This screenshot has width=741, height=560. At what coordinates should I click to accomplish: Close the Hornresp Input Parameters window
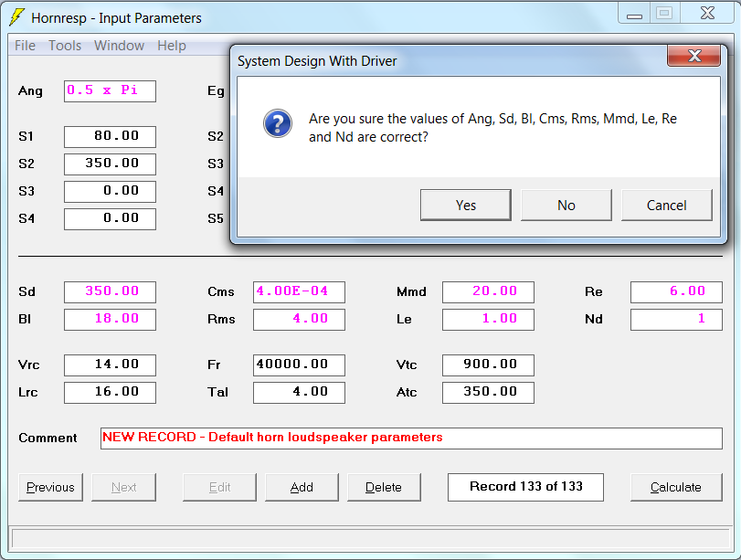point(707,13)
